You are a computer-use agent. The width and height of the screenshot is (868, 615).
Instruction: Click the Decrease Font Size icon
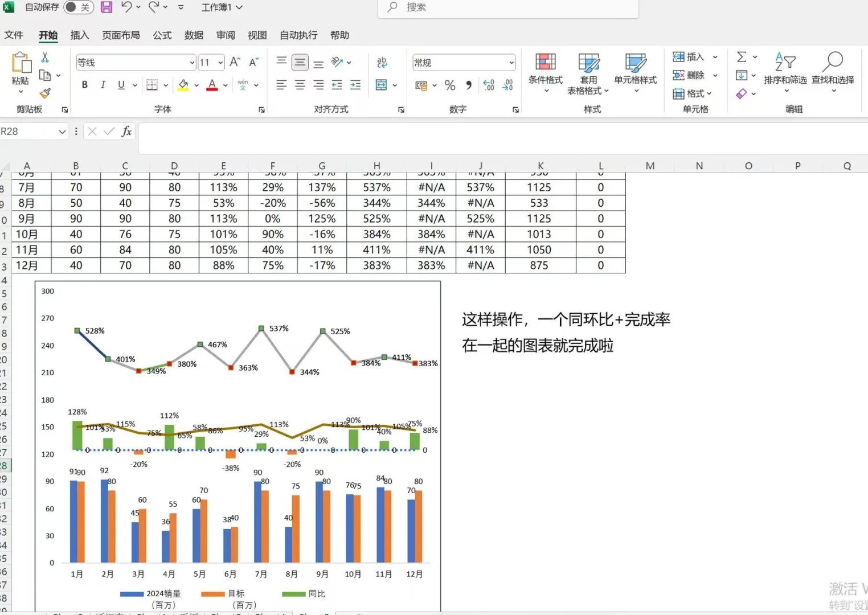[254, 62]
